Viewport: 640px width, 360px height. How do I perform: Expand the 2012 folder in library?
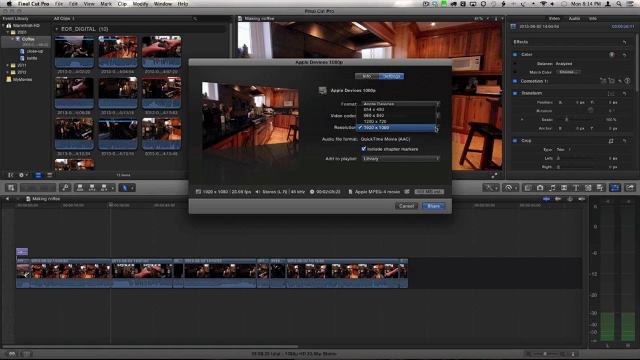tap(7, 72)
